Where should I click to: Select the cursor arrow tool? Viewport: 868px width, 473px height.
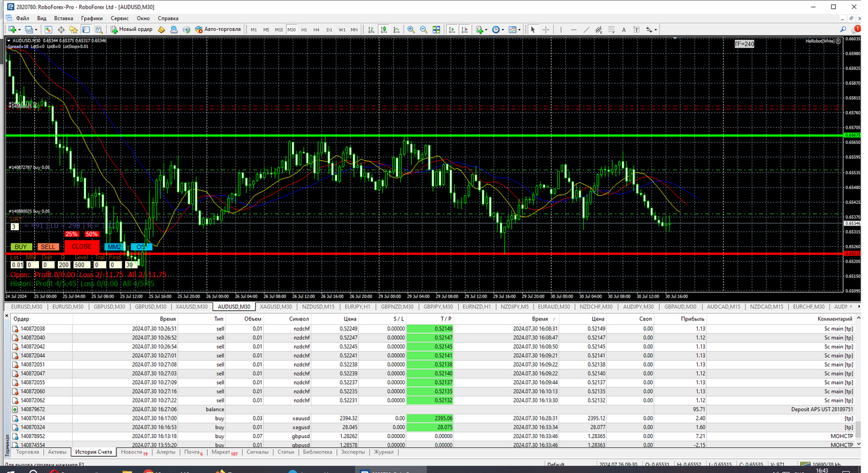click(x=532, y=30)
